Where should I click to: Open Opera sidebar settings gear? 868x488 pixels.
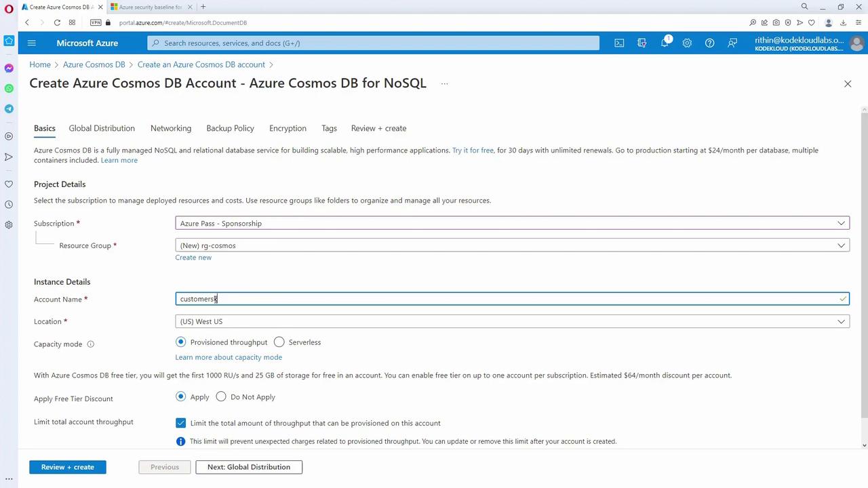coord(9,224)
